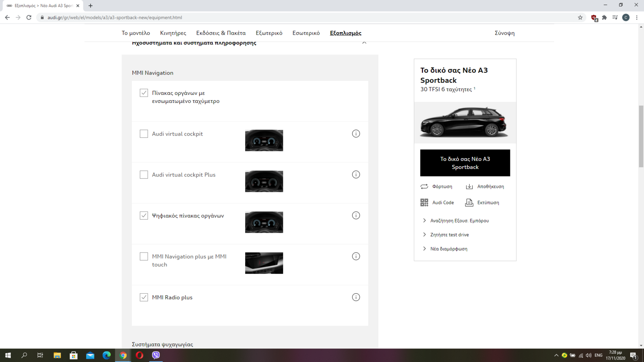The height and width of the screenshot is (362, 644).
Task: Show hidden system tray icons
Action: point(556,356)
